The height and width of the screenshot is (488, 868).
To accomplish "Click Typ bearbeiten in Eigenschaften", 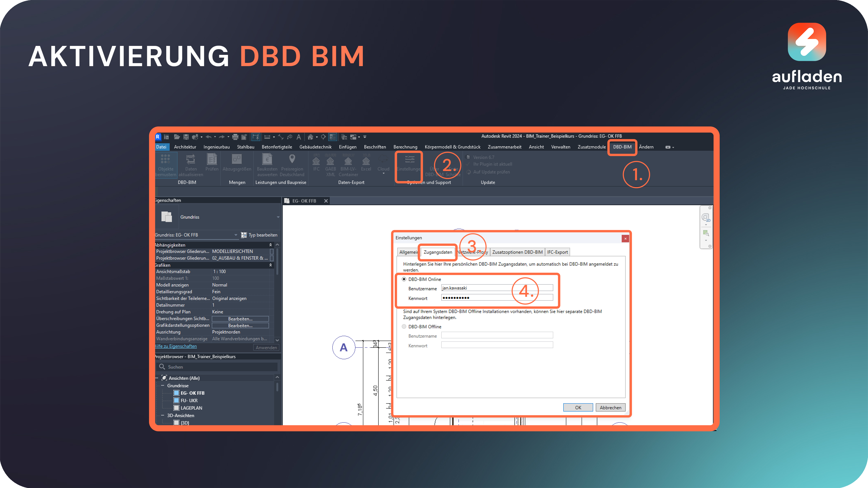I will pos(259,235).
